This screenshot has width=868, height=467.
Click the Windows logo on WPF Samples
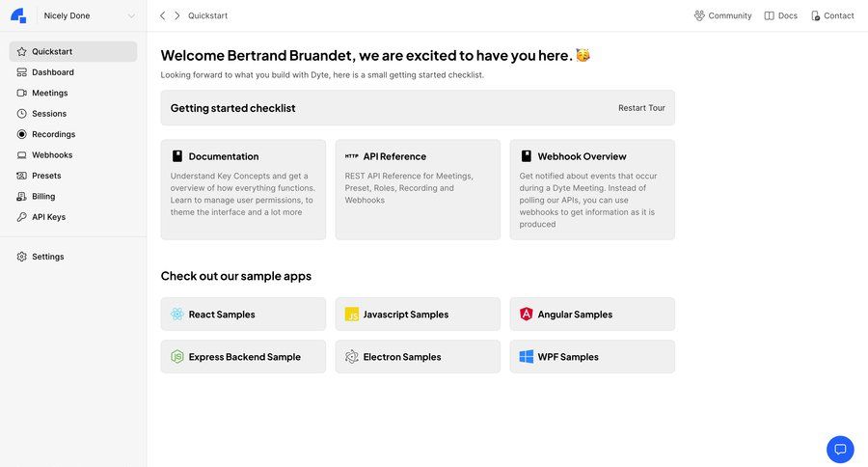527,357
